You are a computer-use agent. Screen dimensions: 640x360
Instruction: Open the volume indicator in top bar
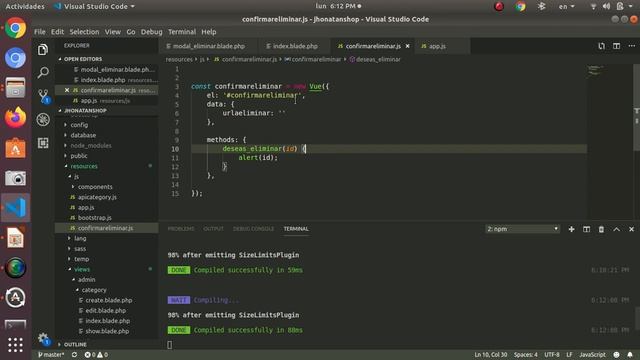606,6
